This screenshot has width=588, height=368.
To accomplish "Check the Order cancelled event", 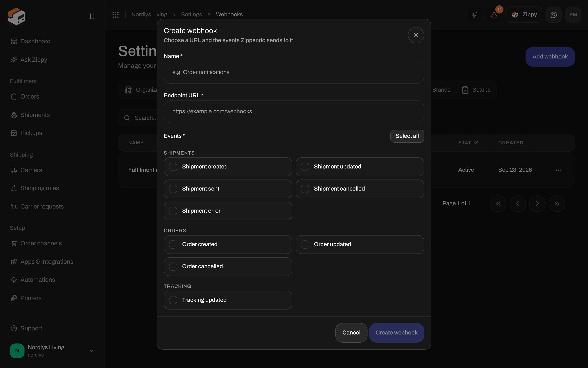I will pyautogui.click(x=173, y=267).
